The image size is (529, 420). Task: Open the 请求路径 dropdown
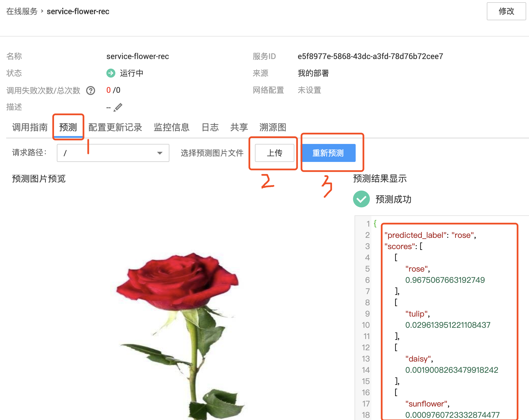point(113,153)
